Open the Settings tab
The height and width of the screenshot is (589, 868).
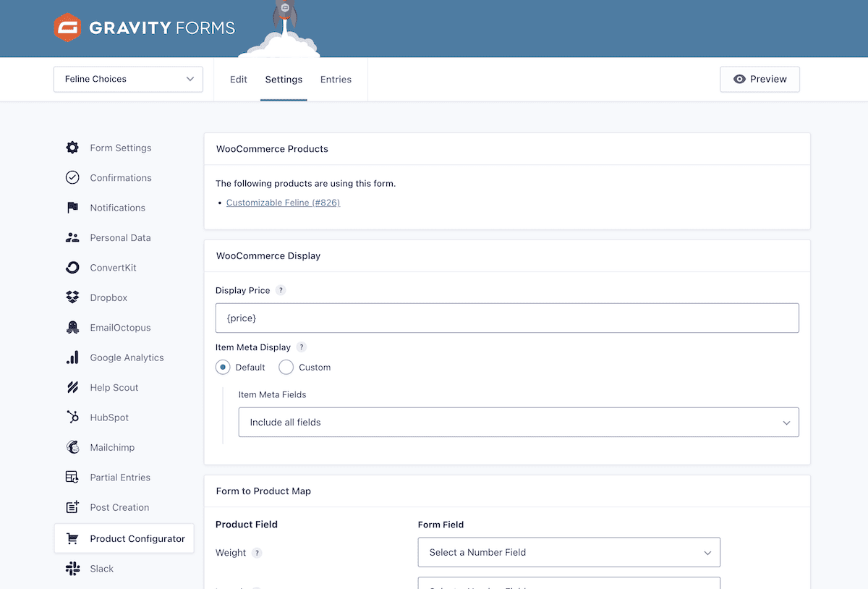tap(284, 79)
